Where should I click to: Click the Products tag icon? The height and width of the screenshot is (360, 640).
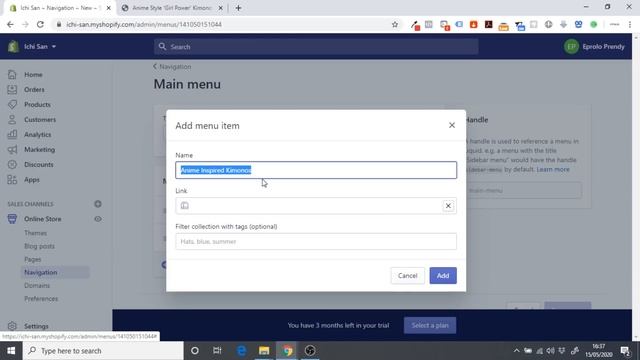pos(12,104)
